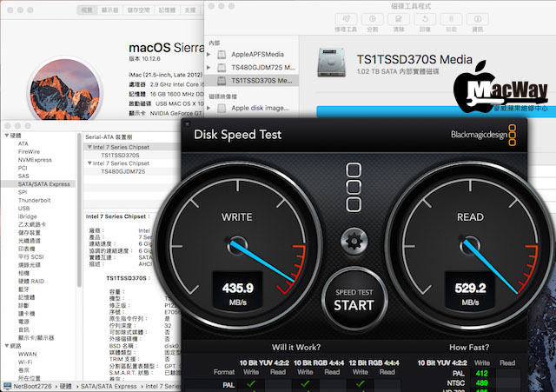Select Wi-Fi under network section
This screenshot has height=392, width=556.
[25, 362]
